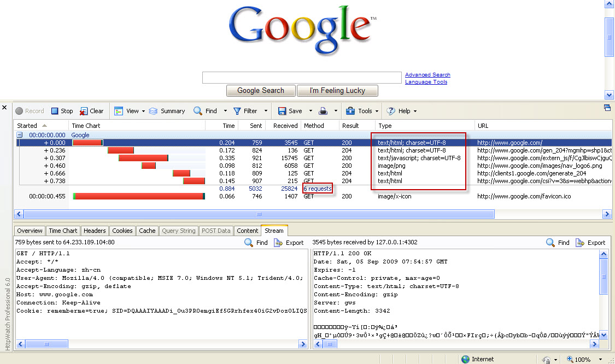
Task: Open the Filter funnel tool
Action: click(x=237, y=111)
